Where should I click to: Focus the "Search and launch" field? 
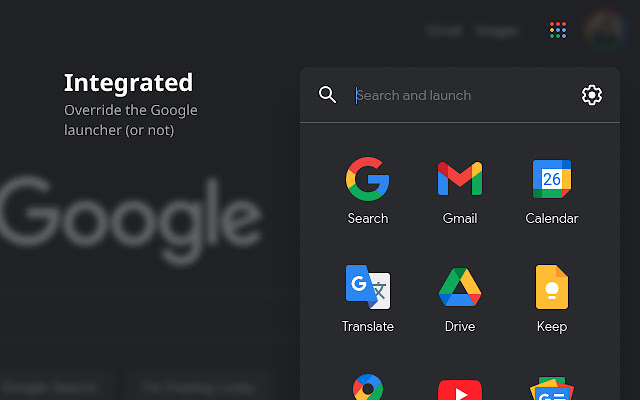click(x=460, y=95)
